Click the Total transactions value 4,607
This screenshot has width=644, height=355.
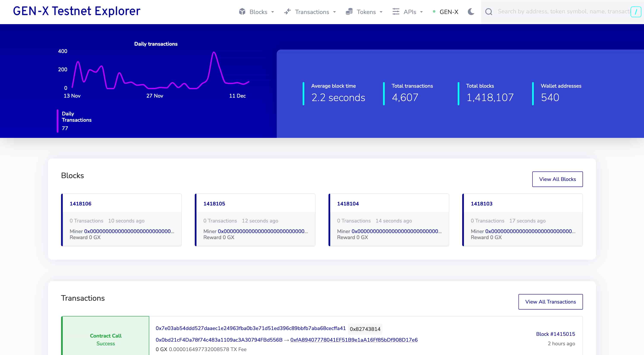(405, 97)
